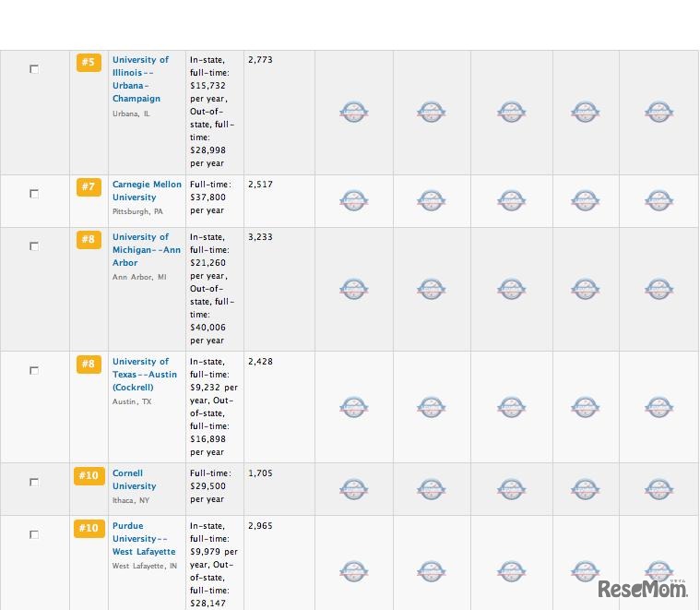Open Carnegie Mellon University profile link
The width and height of the screenshot is (700, 610).
(147, 191)
